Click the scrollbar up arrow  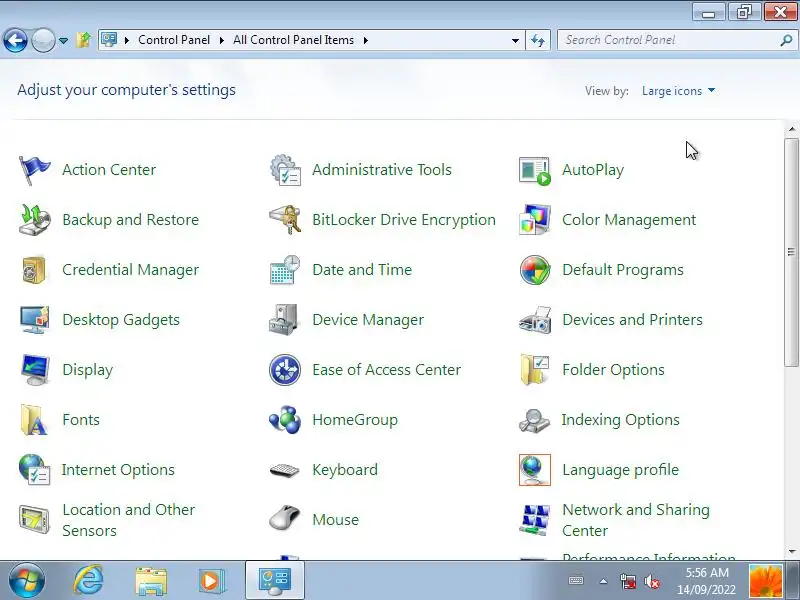tap(791, 130)
